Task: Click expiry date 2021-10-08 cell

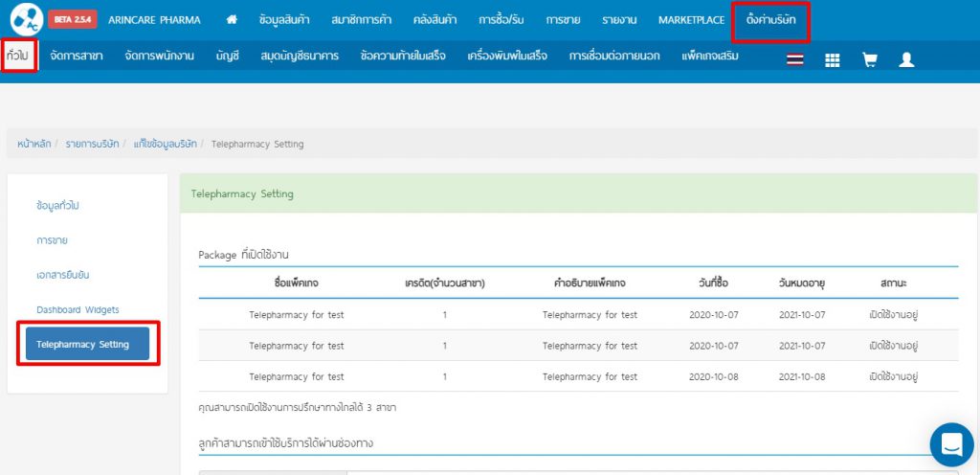Action: pyautogui.click(x=802, y=377)
